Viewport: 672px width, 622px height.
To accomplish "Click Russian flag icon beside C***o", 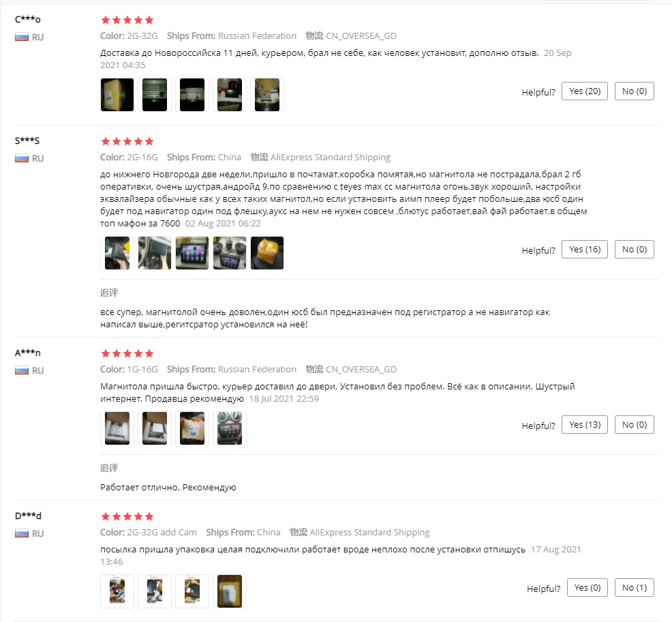I will click(x=22, y=37).
